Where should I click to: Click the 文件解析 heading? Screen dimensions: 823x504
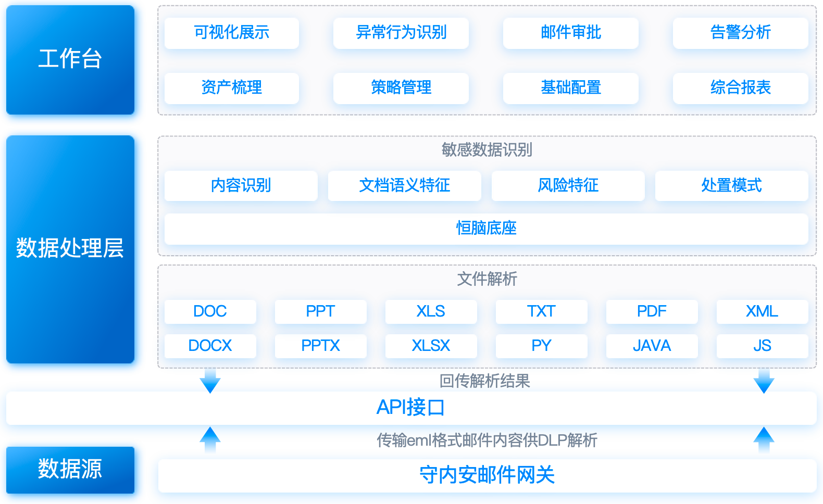tap(487, 279)
